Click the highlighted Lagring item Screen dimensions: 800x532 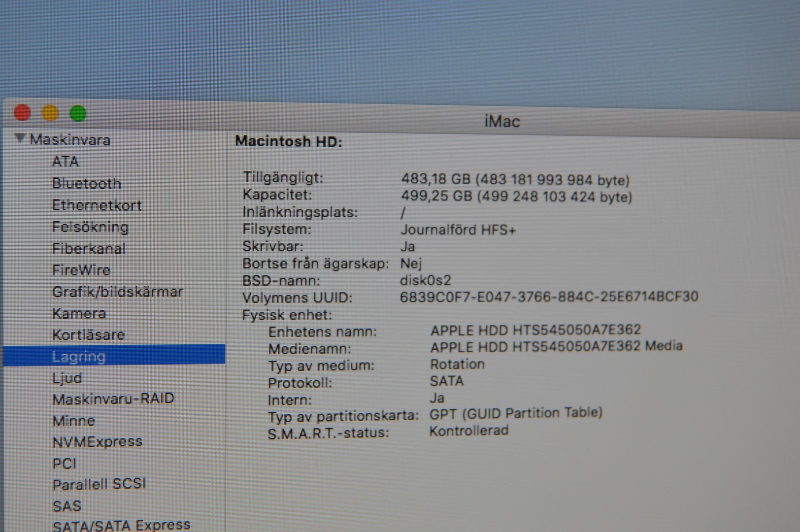tap(79, 356)
